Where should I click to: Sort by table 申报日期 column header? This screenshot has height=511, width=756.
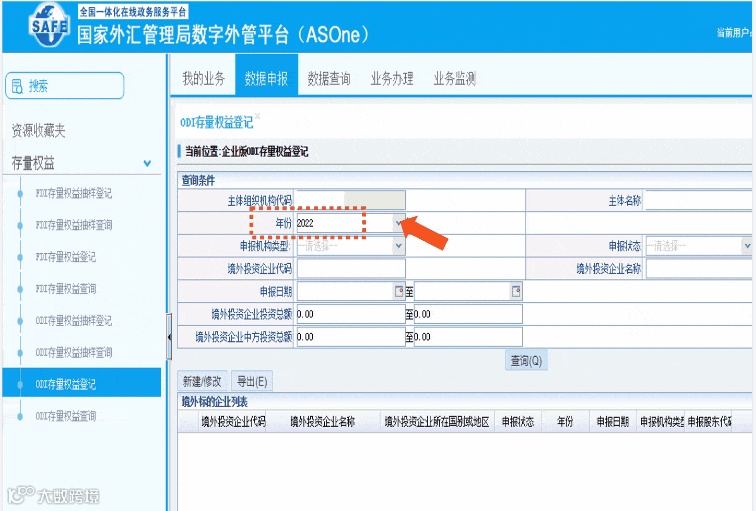[612, 422]
